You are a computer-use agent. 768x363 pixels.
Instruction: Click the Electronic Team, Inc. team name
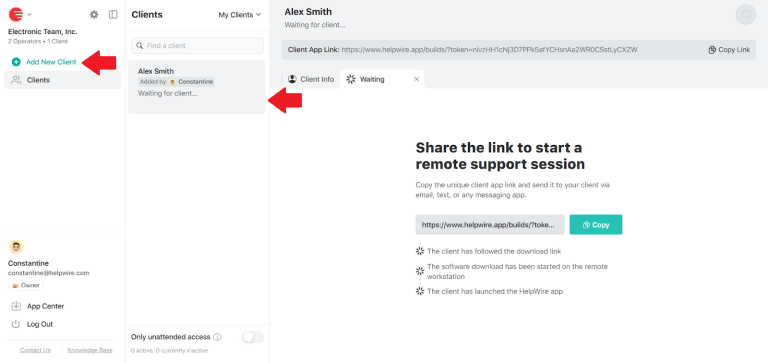[x=43, y=31]
